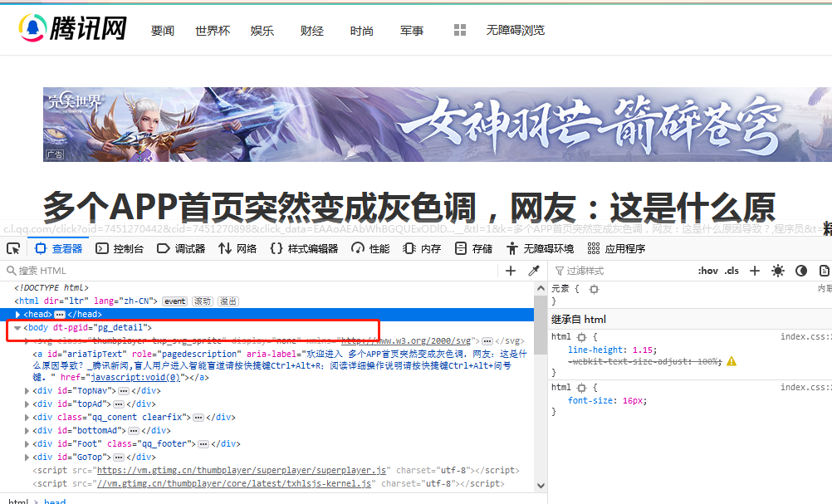Image resolution: width=832 pixels, height=504 pixels.
Task: Switch to the 控制台 console tab
Action: 120,248
